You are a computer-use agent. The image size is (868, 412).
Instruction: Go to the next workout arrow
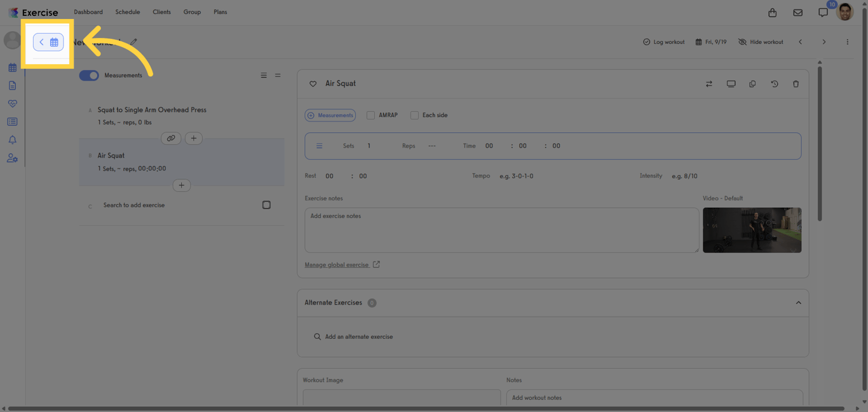[824, 42]
